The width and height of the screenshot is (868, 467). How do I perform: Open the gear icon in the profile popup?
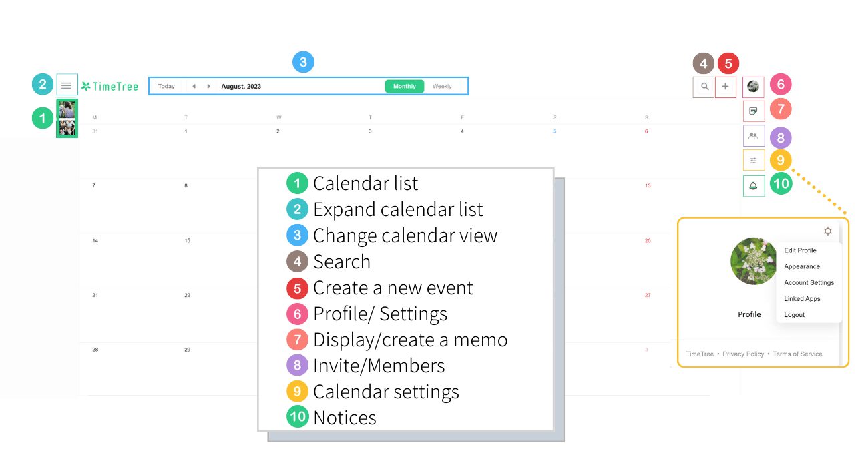coord(827,231)
